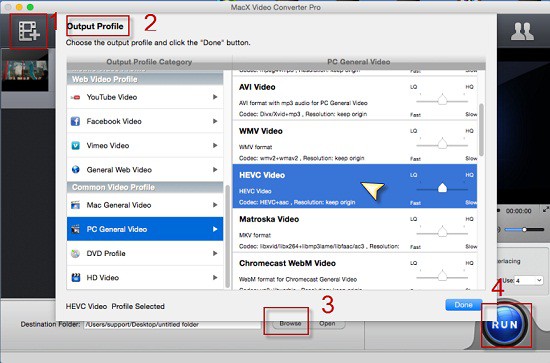The height and width of the screenshot is (363, 550).
Task: Expand PC General Video submenu arrow
Action: (215, 229)
